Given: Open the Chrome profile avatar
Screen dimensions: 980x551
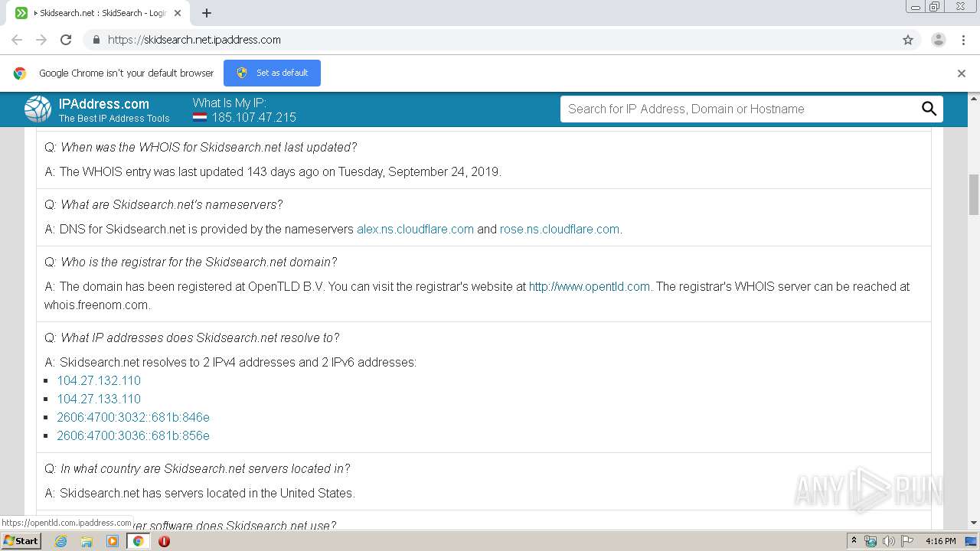Looking at the screenshot, I should click(x=938, y=40).
